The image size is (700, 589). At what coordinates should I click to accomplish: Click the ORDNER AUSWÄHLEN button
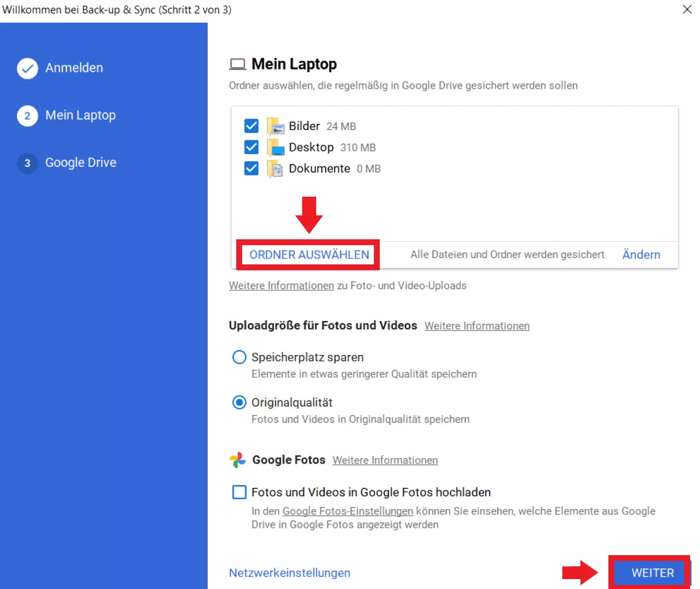309,255
